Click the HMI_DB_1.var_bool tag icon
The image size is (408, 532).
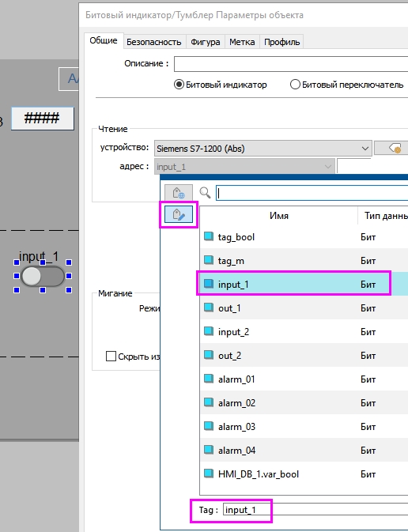coord(209,474)
